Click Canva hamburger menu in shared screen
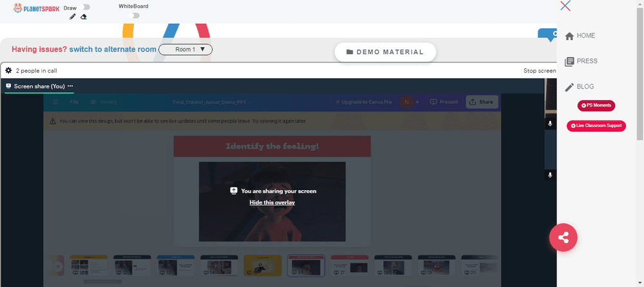Image resolution: width=644 pixels, height=287 pixels. click(x=55, y=102)
